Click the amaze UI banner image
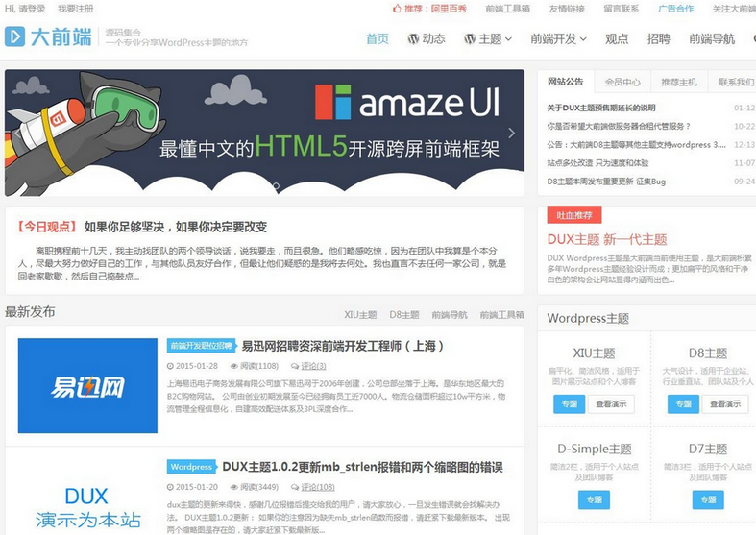Viewport: 756px width, 535px height. pos(264,133)
